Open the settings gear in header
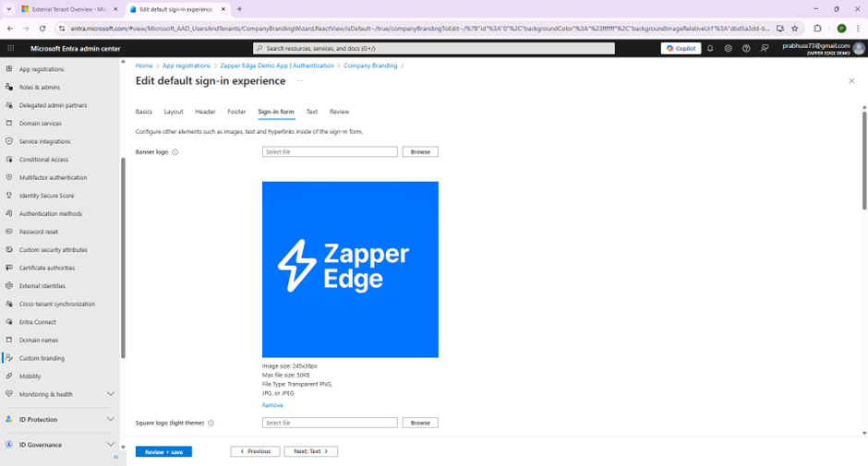Viewport: 868px width, 466px height. (x=728, y=48)
